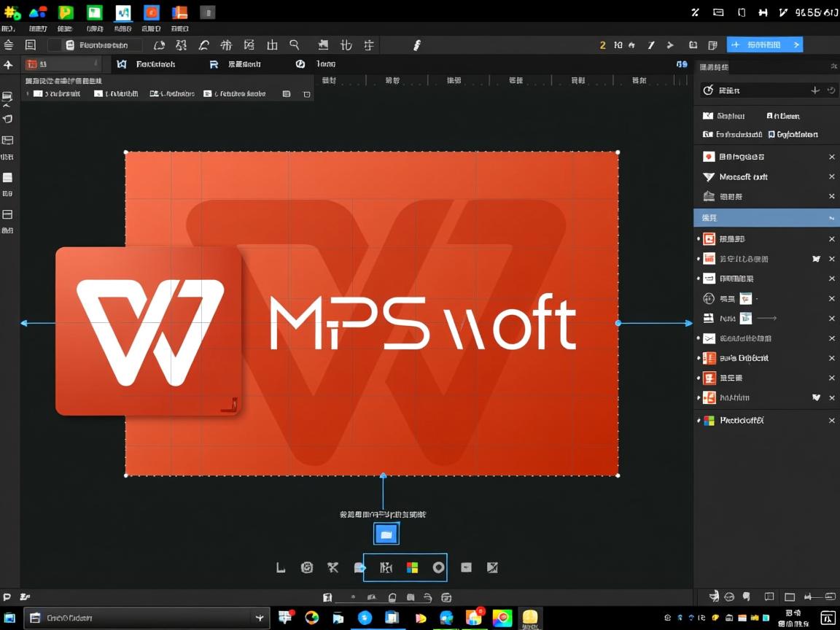Screen dimensions: 840x630
Task: Select the lightning bolt tool in the top toolbar
Action: click(416, 45)
